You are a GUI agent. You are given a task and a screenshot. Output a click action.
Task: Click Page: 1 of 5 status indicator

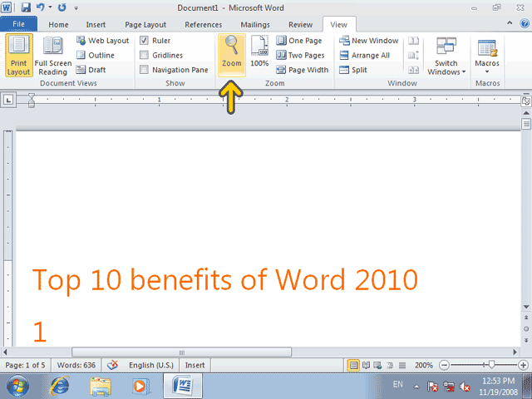tap(25, 365)
